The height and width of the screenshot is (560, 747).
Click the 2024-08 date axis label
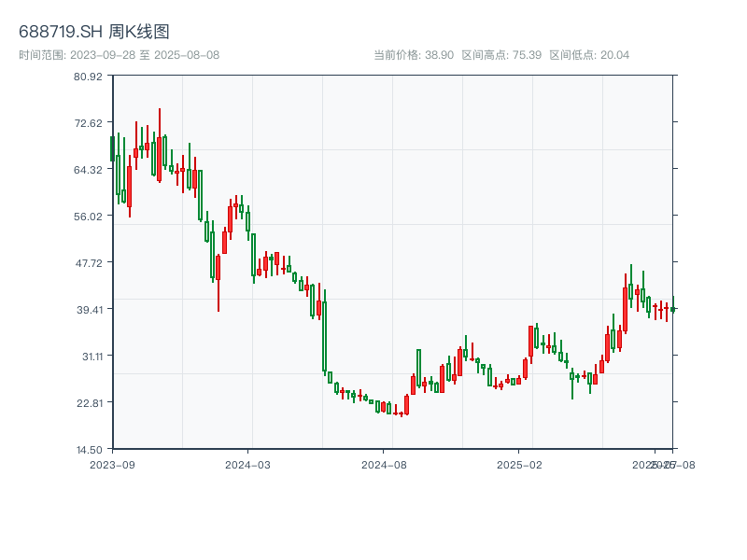pos(384,464)
